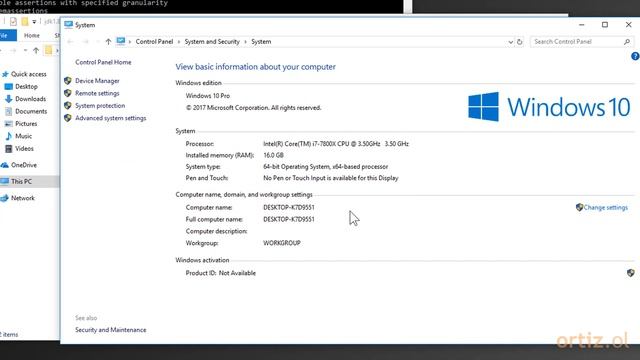Screen dimensions: 640x360
Task: Click the computer icon in address bar
Action: [121, 41]
